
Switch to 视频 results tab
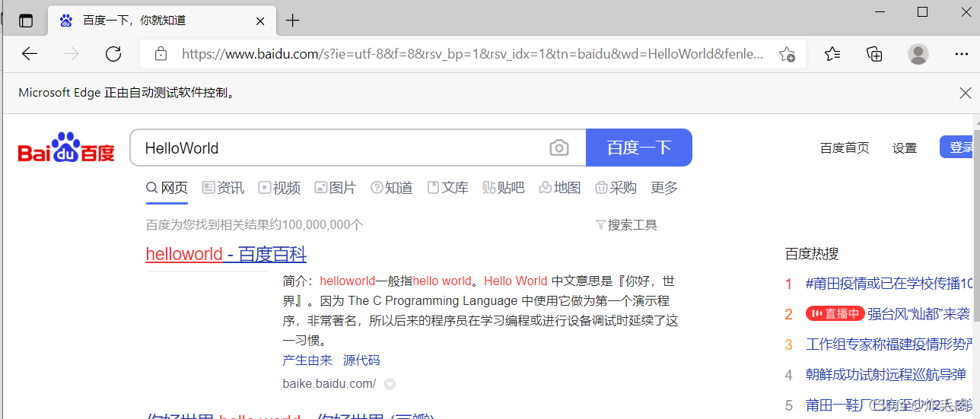click(279, 188)
